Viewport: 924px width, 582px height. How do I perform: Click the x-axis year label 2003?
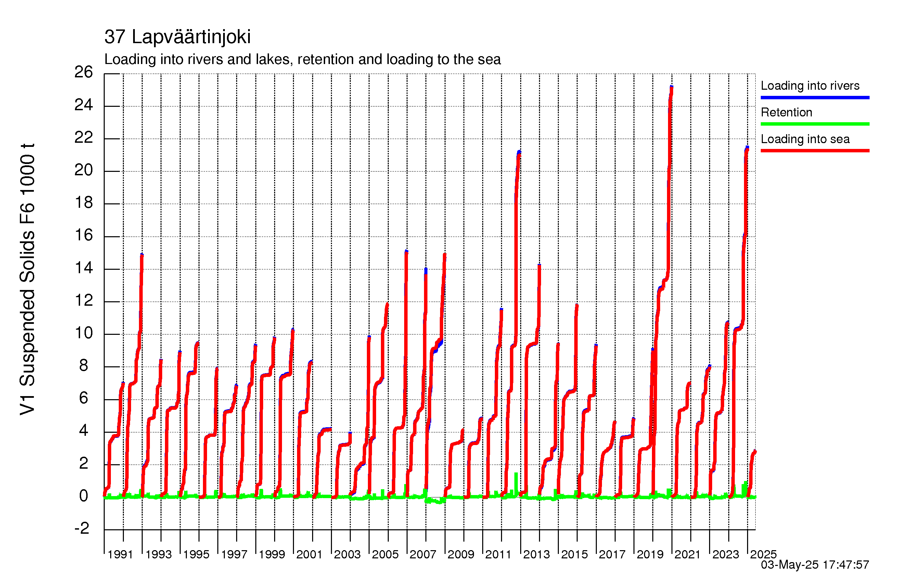click(x=347, y=555)
